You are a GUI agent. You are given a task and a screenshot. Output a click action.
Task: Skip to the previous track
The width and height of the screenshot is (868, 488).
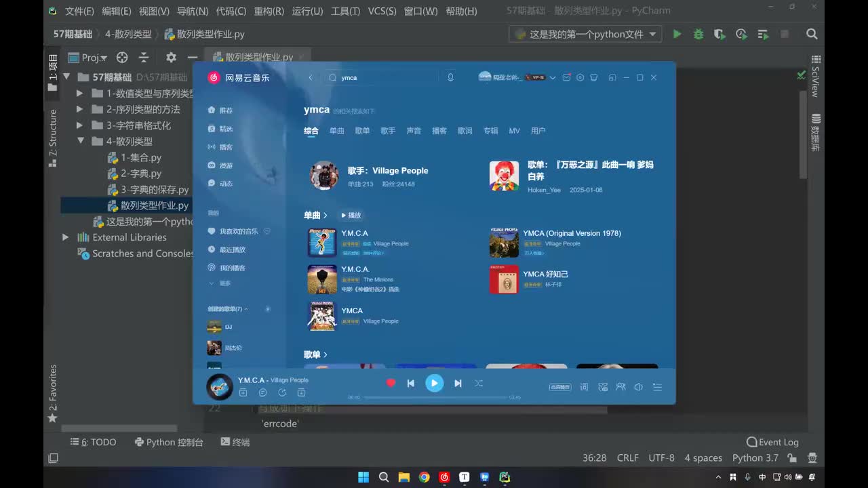click(410, 384)
